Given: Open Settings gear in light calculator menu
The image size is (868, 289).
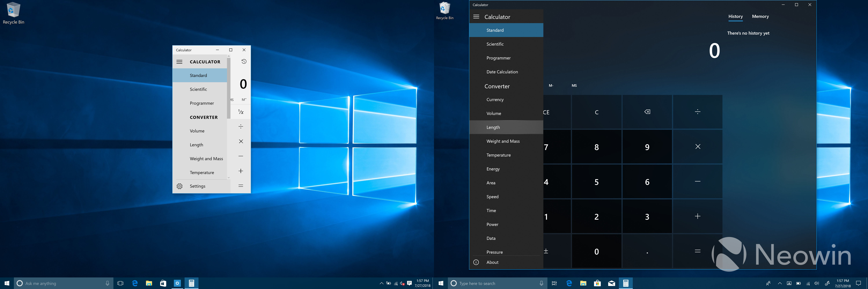Looking at the screenshot, I should 180,186.
